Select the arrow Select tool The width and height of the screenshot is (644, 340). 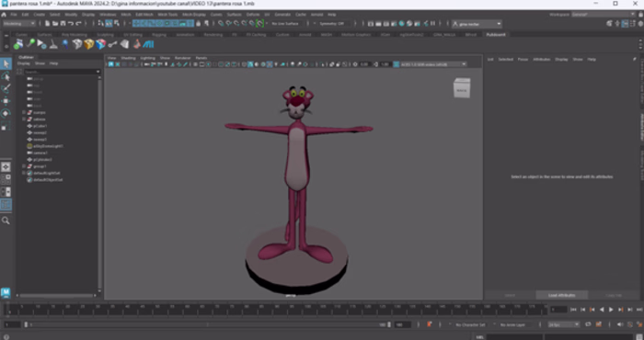(x=6, y=63)
